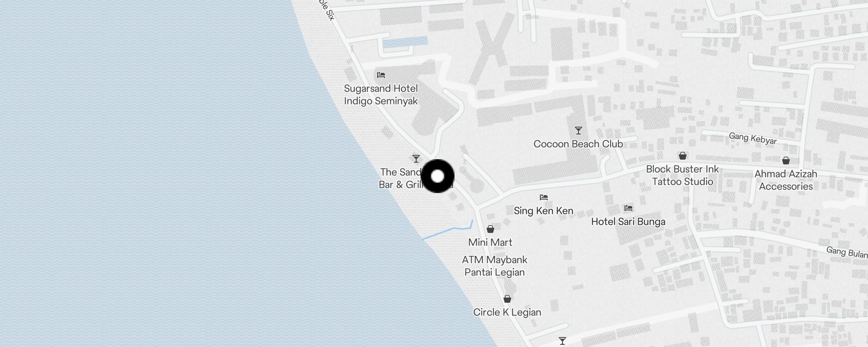Select the Hotel Sari Bunga bed icon
The image size is (868, 347).
(x=628, y=208)
